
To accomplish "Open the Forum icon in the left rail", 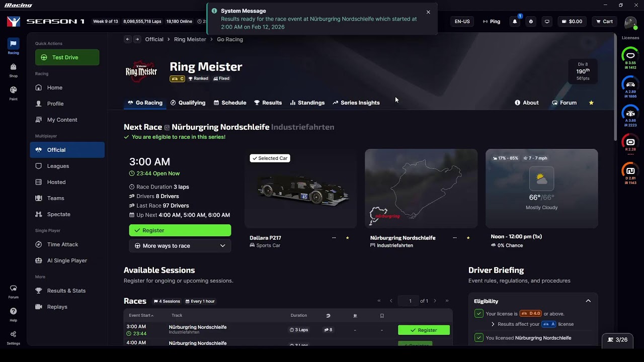I will (13, 291).
